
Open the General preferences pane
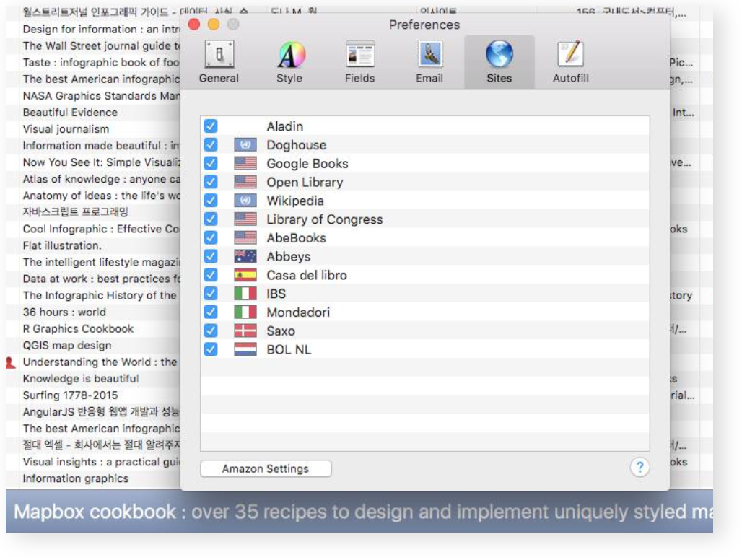point(219,62)
